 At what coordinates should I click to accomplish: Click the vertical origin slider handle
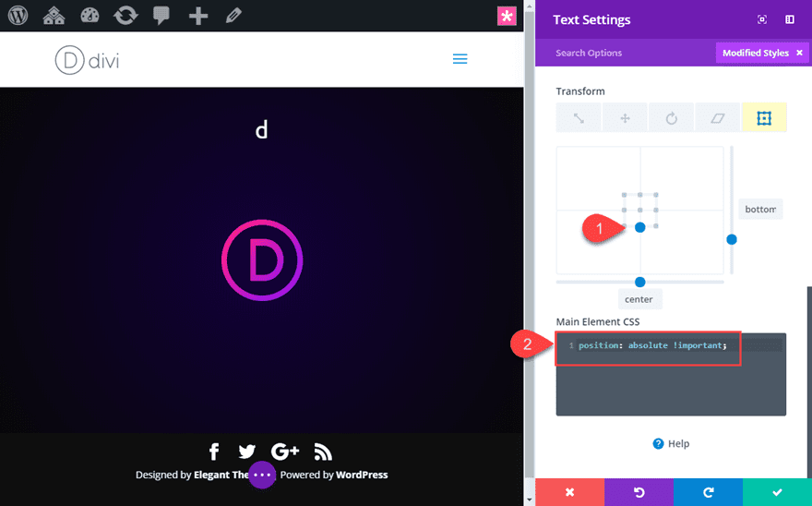[x=732, y=239]
